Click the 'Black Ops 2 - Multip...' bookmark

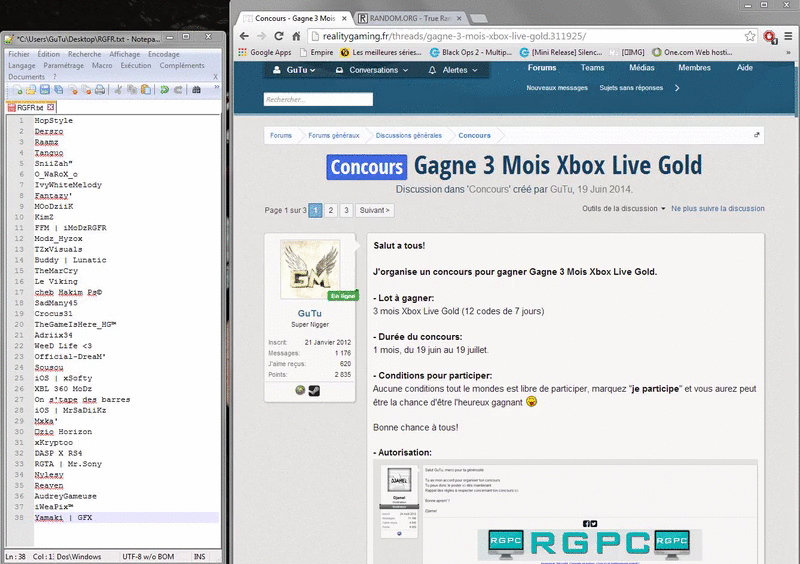(471, 52)
